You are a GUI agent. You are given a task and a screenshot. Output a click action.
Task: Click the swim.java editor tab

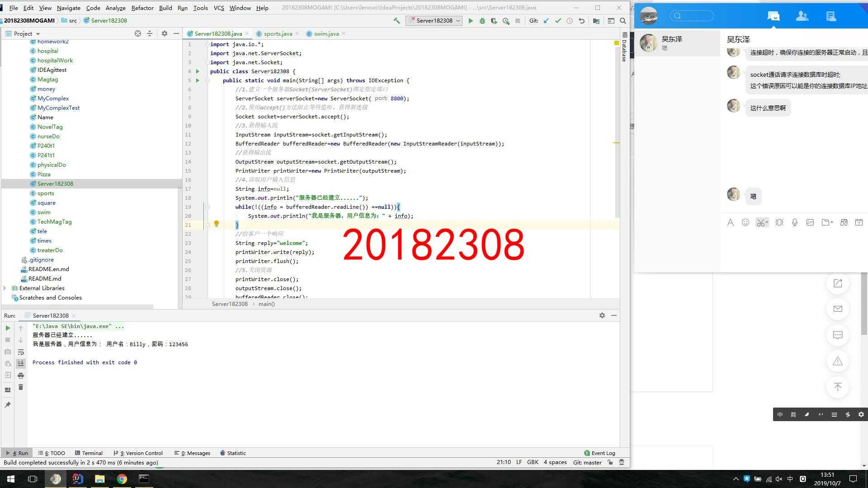point(327,33)
